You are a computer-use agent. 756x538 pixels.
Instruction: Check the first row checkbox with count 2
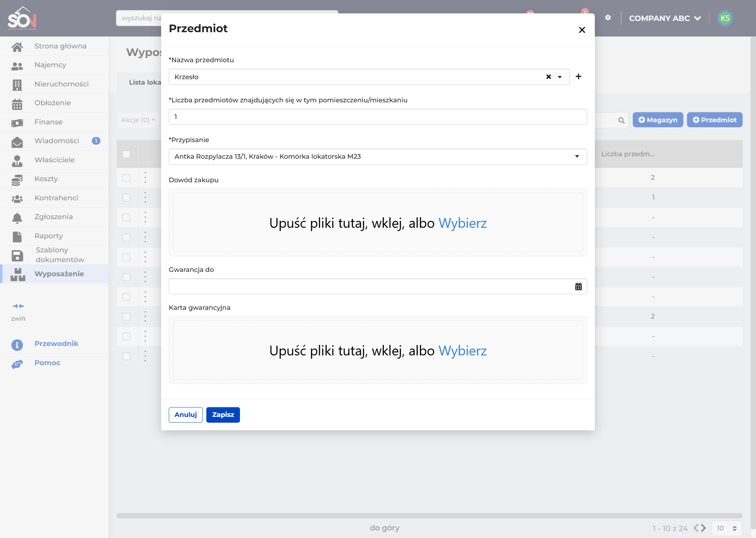pyautogui.click(x=126, y=178)
